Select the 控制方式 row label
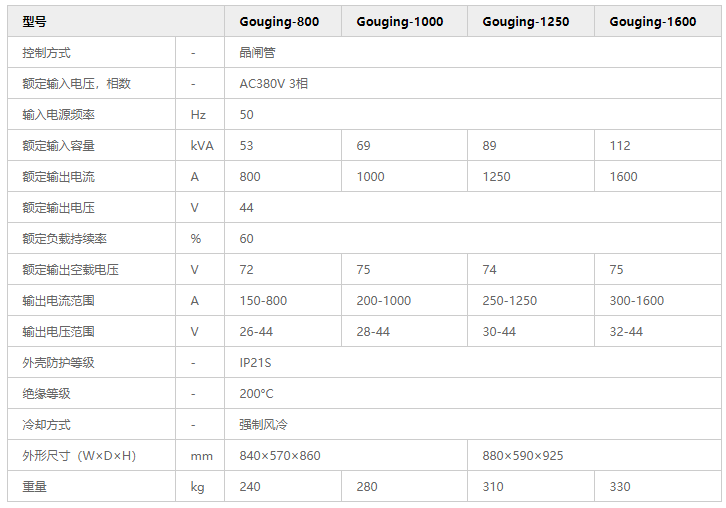This screenshot has height=508, width=726. click(x=46, y=53)
